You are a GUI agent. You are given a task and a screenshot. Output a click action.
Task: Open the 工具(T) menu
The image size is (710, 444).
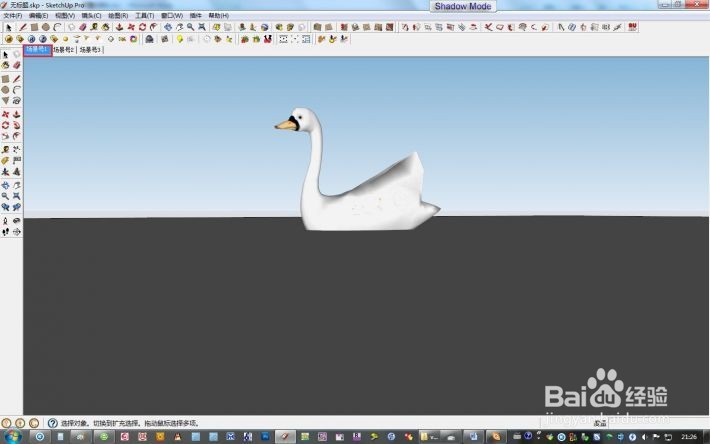144,16
